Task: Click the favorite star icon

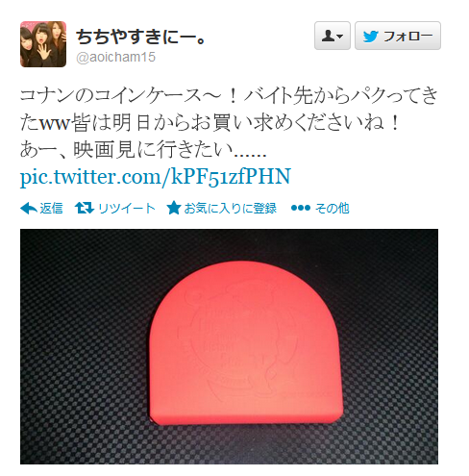Action: click(174, 208)
